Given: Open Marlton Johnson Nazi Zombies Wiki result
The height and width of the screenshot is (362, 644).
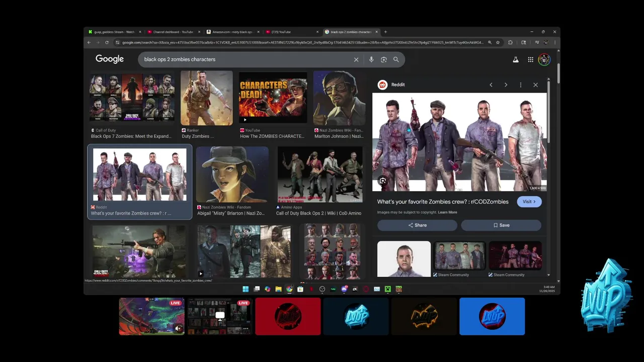Looking at the screenshot, I should click(339, 105).
